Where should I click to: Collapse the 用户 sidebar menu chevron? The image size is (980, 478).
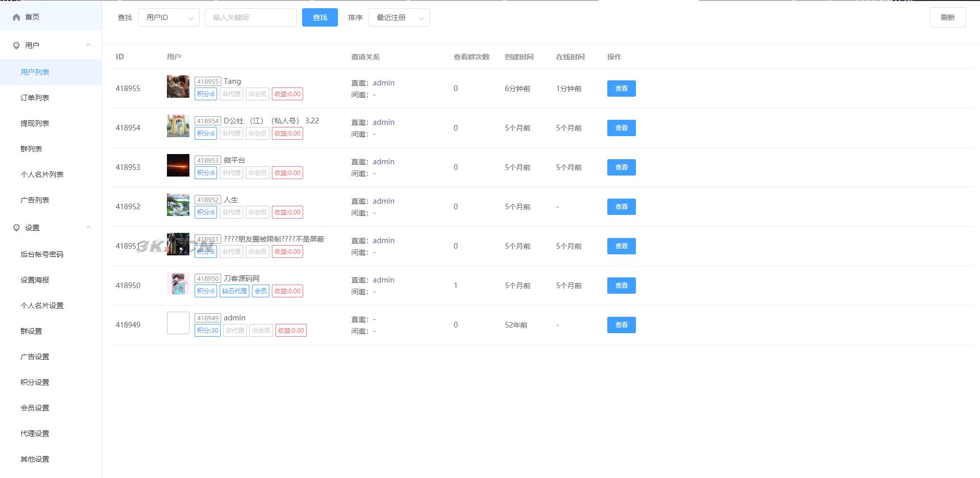(89, 45)
